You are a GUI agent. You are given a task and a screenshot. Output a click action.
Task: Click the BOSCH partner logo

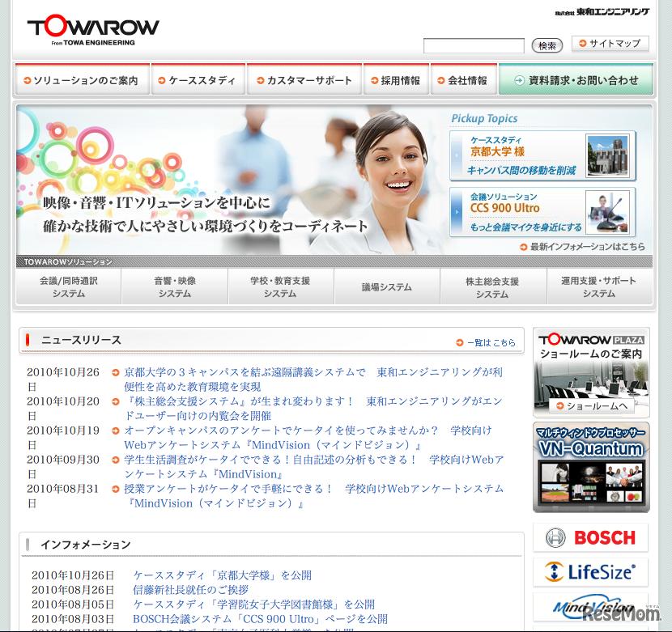(x=590, y=537)
